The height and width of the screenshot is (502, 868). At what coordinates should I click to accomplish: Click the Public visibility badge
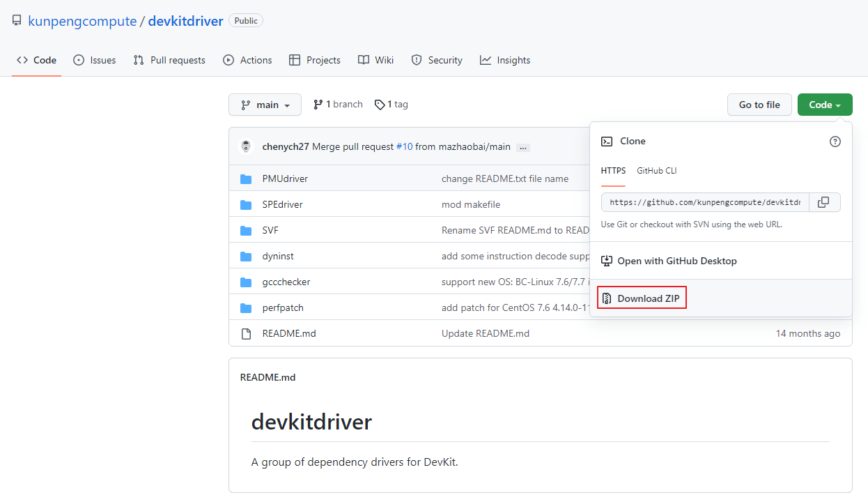246,21
